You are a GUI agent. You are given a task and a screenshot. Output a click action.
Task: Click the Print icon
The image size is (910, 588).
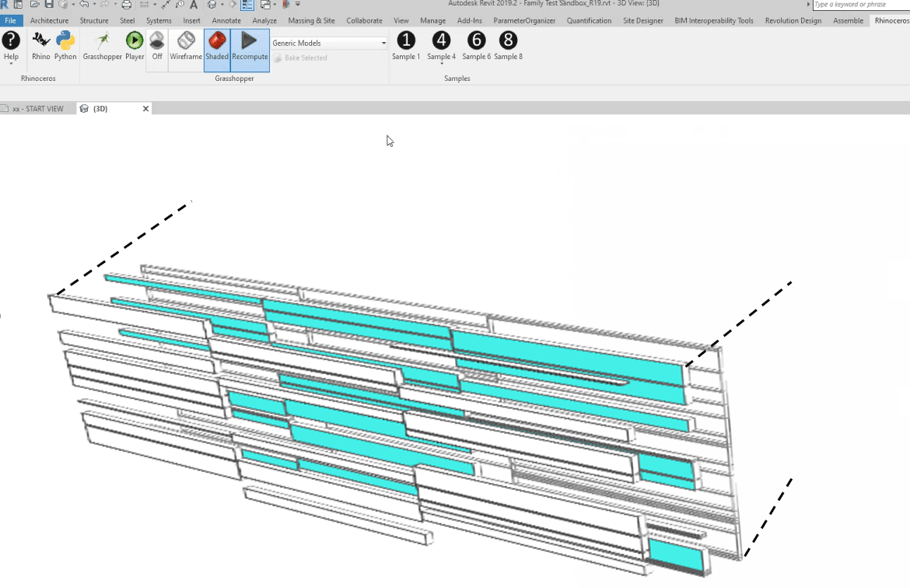127,4
